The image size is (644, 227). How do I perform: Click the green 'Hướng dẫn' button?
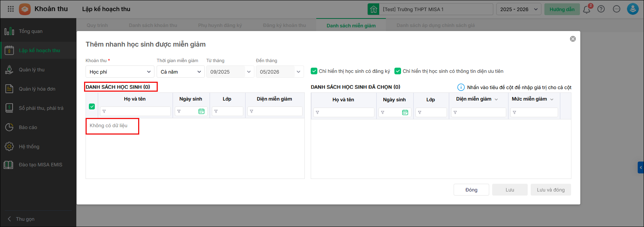pos(562,9)
